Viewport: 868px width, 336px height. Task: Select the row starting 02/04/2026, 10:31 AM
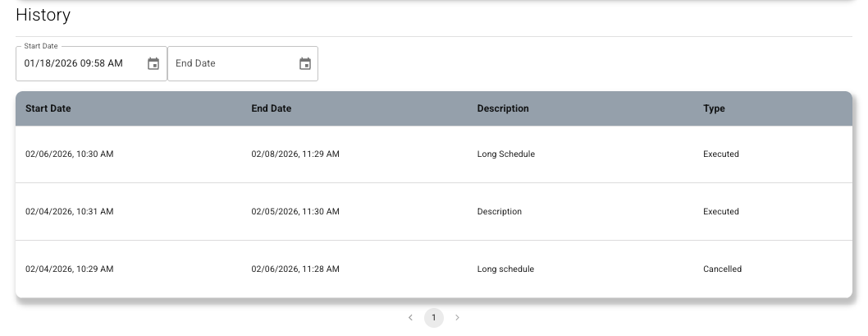70,212
